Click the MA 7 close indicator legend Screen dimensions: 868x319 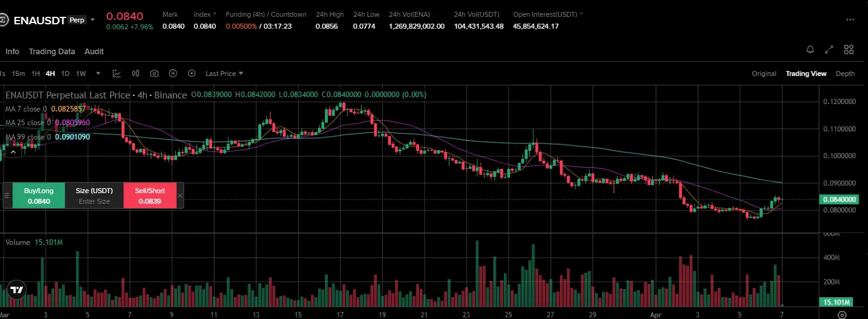(46, 109)
